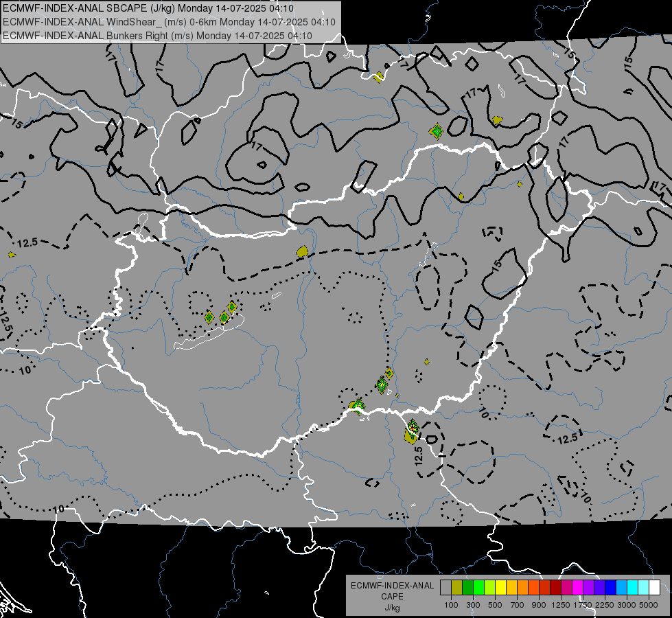This screenshot has height=618, width=672.
Task: Click the amber swatch above the 700 label
Action: [512, 587]
